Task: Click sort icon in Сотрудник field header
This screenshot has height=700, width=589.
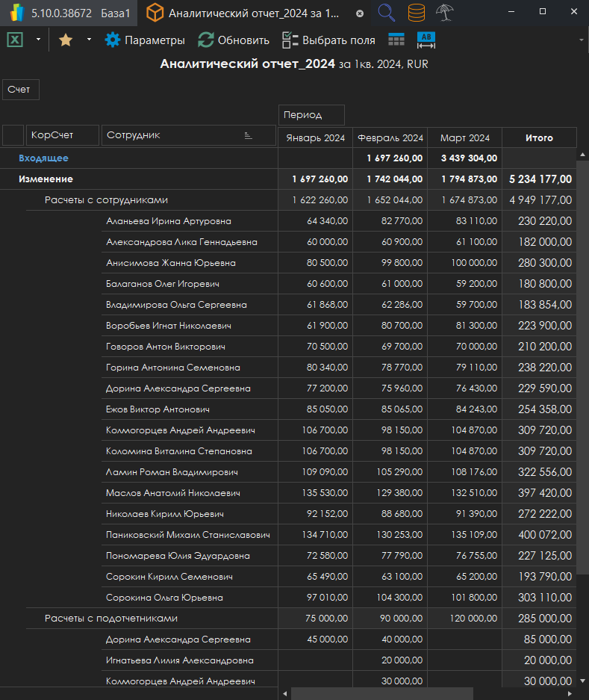Action: pos(248,136)
